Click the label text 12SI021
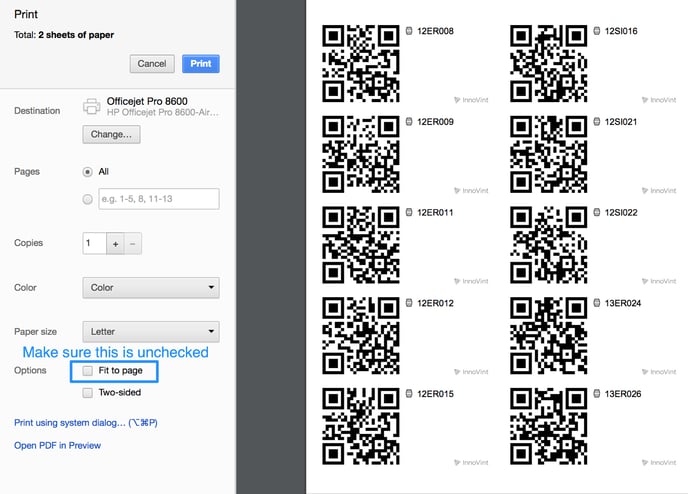The height and width of the screenshot is (494, 688). point(621,122)
